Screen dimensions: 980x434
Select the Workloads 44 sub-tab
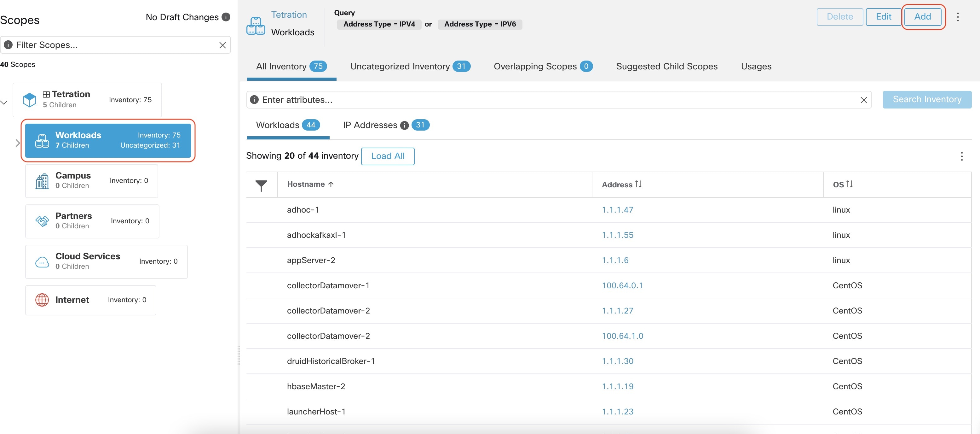(288, 125)
